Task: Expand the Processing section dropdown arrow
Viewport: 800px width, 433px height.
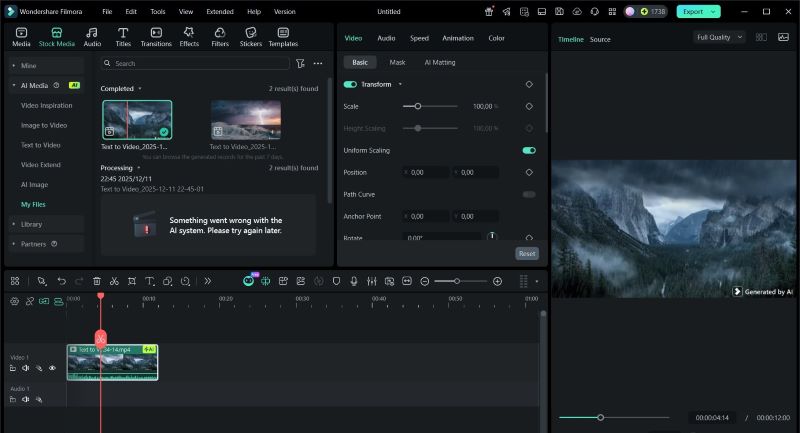Action: 139,168
